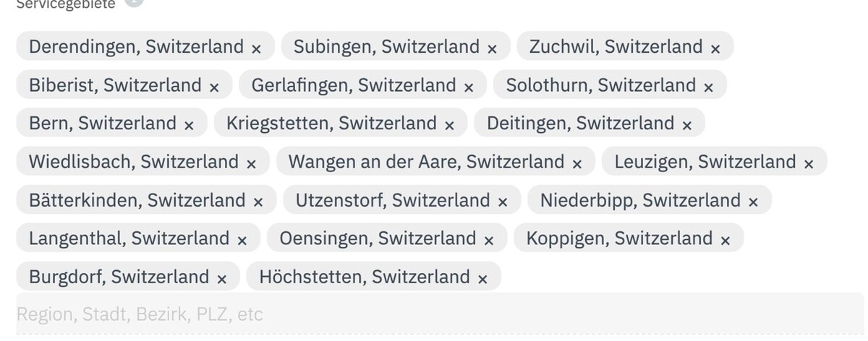Remove the Bätterkinden, Switzerland tag
Image resolution: width=868 pixels, height=341 pixels.
pyautogui.click(x=258, y=202)
